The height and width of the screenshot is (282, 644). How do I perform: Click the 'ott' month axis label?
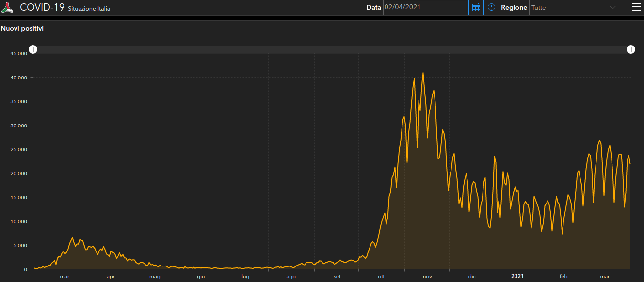pyautogui.click(x=382, y=277)
